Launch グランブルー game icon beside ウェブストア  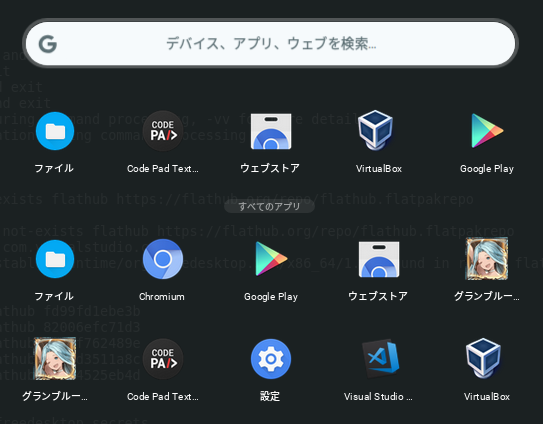coord(487,258)
